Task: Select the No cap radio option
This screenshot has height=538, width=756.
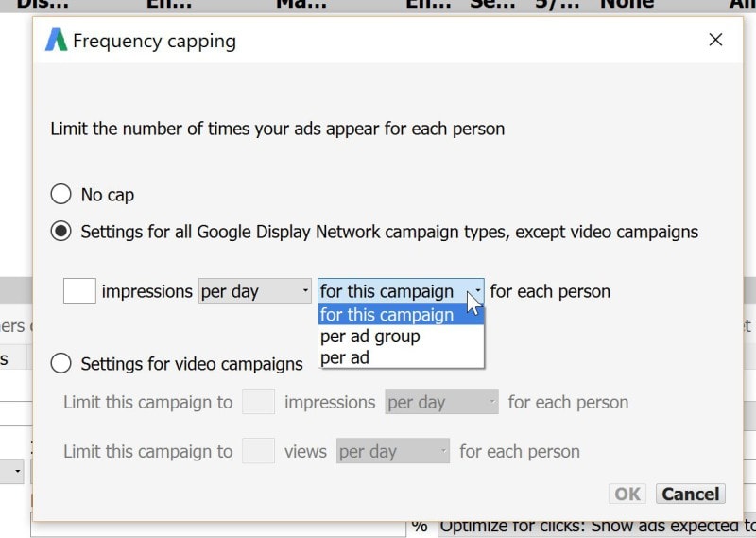Action: [61, 195]
